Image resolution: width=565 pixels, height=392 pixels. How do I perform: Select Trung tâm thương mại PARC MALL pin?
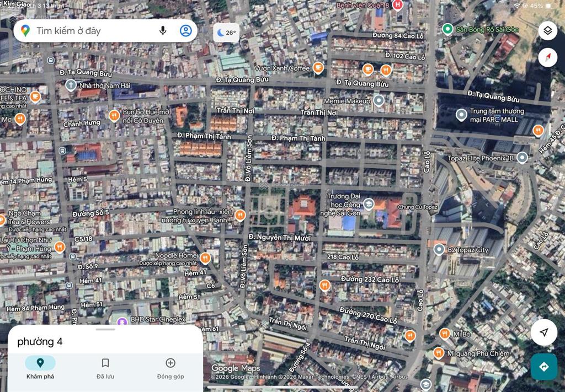pos(461,115)
